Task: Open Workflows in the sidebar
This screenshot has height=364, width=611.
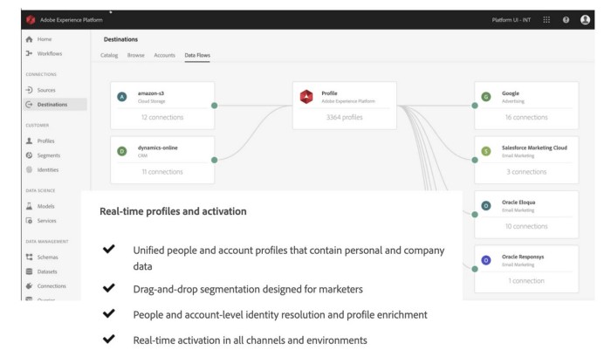Action: tap(50, 53)
